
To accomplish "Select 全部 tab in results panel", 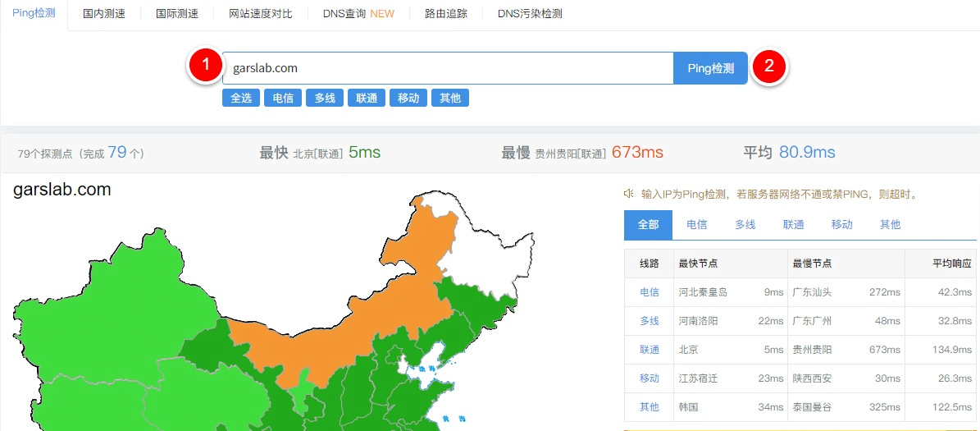I will pos(648,225).
